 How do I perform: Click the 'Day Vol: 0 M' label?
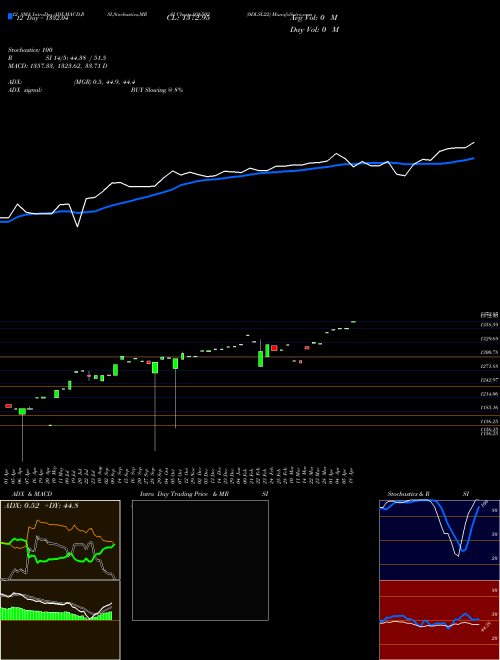[314, 30]
